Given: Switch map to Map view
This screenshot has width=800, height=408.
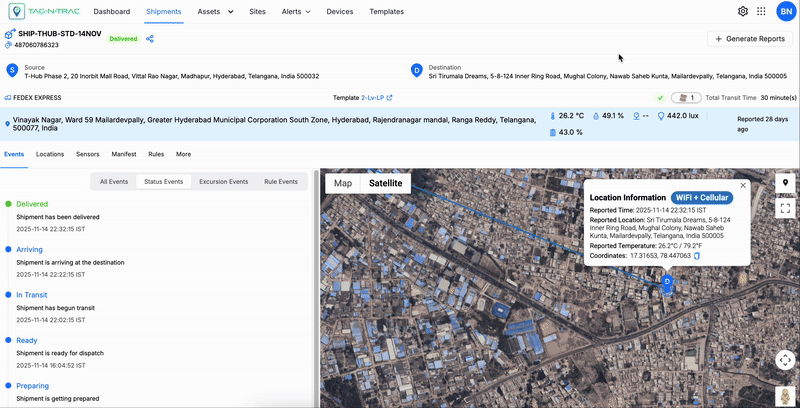Looking at the screenshot, I should click(x=343, y=183).
